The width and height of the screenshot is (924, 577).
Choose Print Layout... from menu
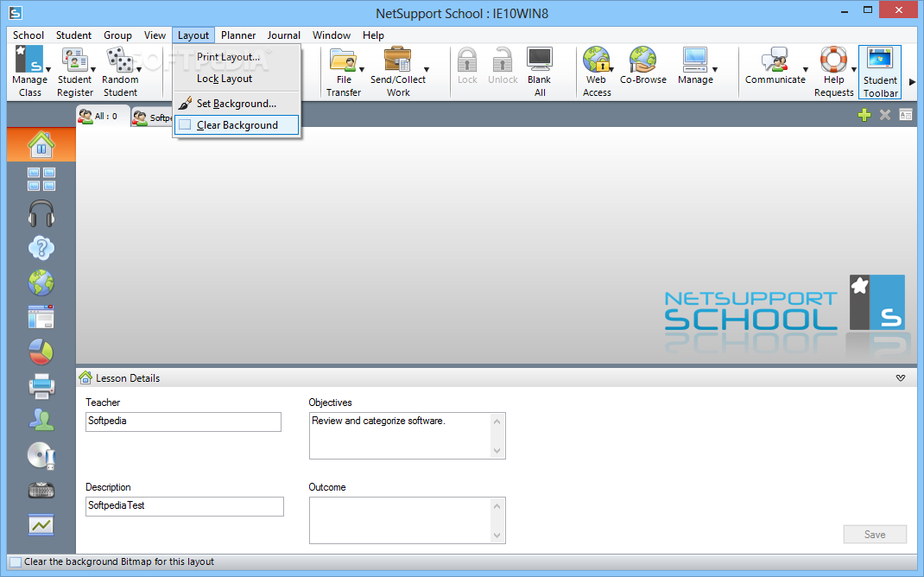pos(237,57)
